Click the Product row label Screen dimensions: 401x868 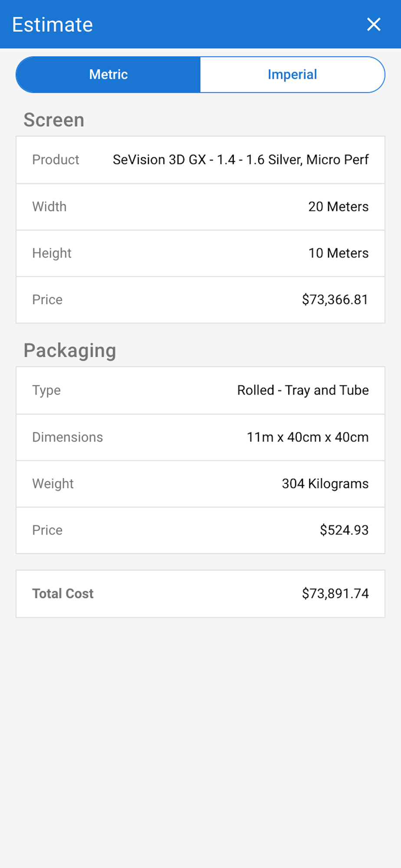pos(56,160)
